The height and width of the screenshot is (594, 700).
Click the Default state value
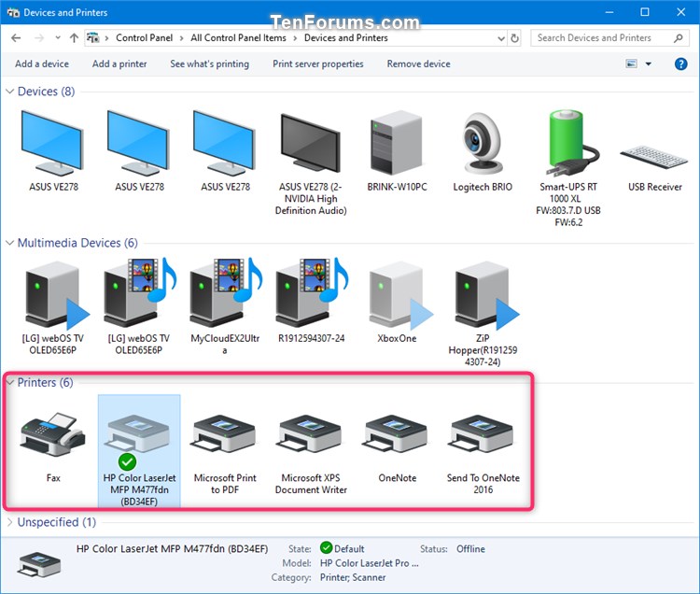click(349, 549)
